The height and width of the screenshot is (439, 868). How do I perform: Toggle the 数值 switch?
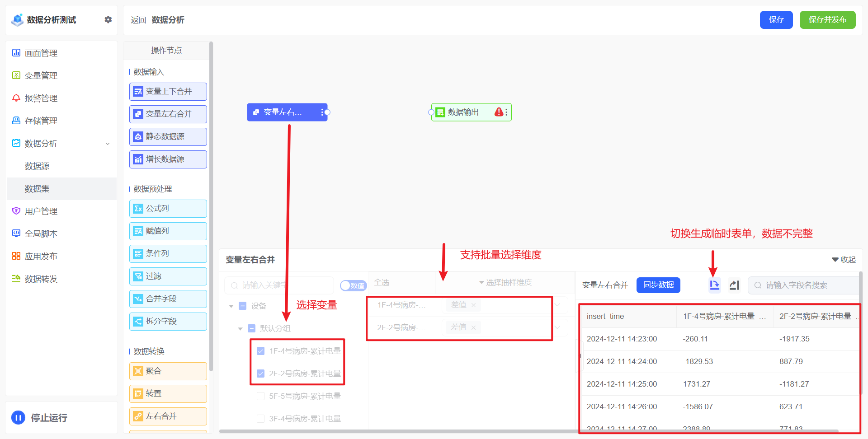(353, 285)
